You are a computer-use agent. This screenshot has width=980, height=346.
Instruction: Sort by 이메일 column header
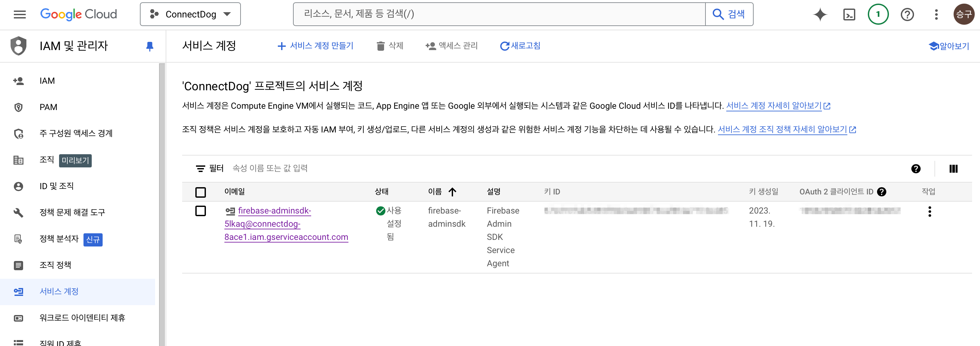coord(234,191)
